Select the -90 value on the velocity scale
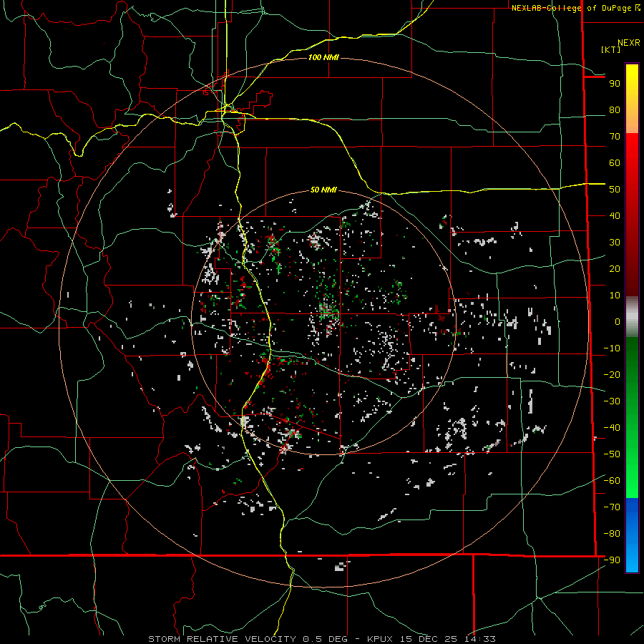 tap(612, 560)
